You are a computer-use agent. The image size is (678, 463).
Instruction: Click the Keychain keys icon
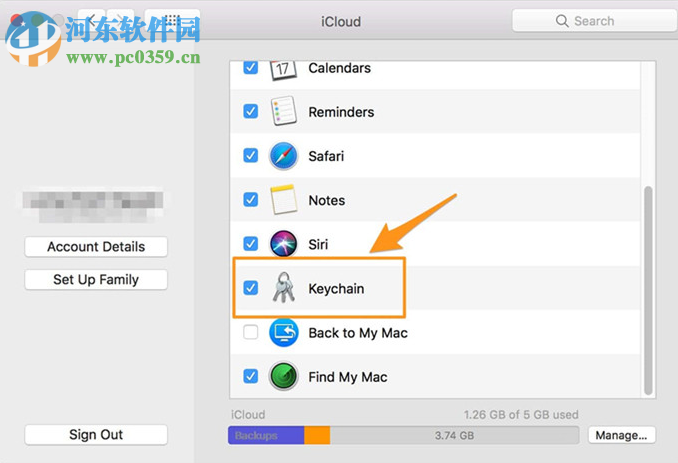(284, 287)
